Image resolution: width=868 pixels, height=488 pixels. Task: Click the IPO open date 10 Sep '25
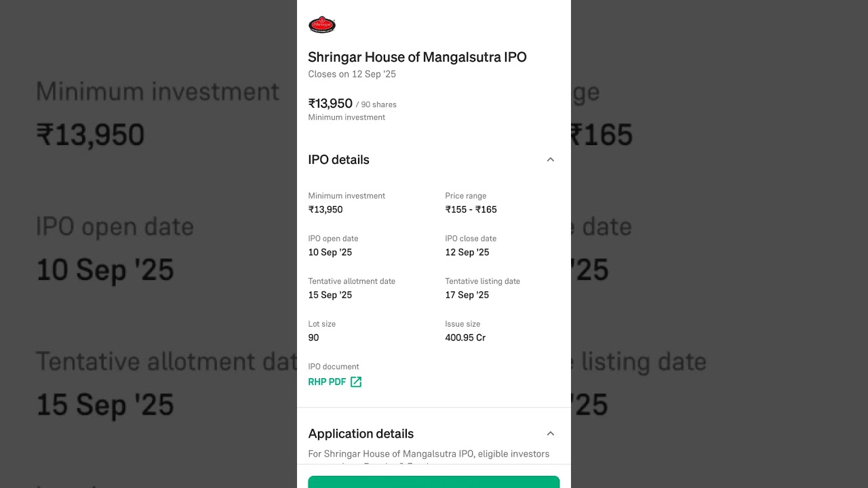(330, 252)
